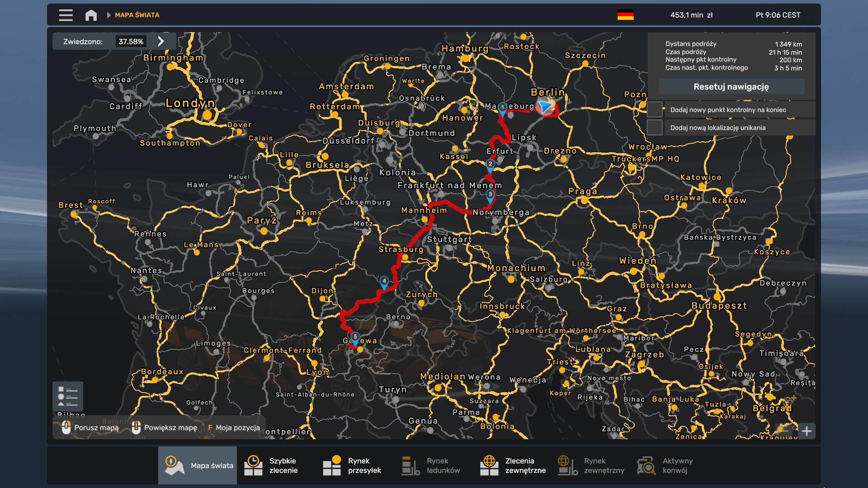
Task: Open the Zlecenia zewnętrzne tab
Action: coord(514,465)
